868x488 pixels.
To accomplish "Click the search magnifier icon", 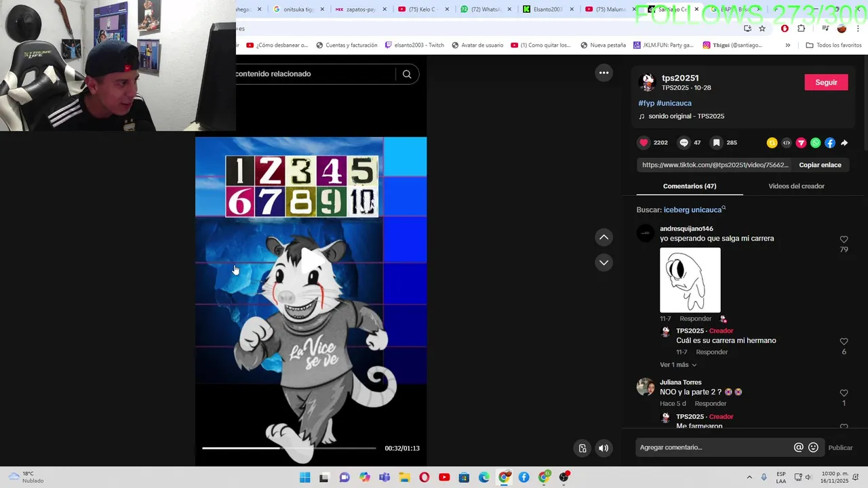I will tap(407, 74).
